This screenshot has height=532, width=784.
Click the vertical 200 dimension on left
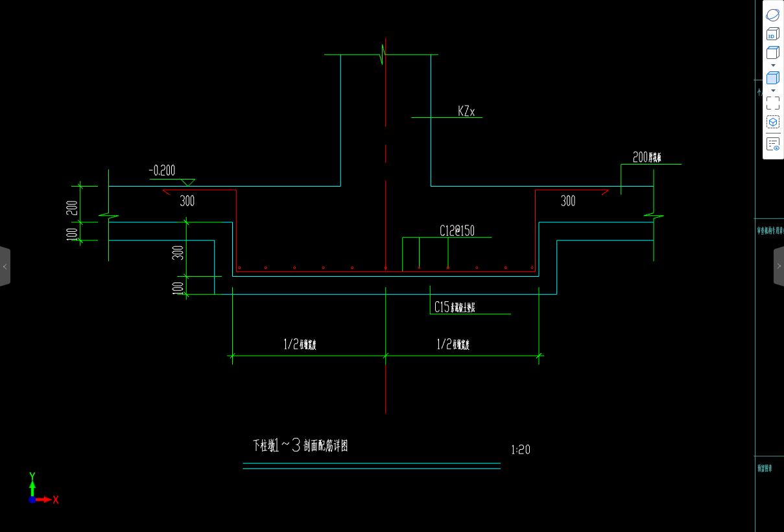click(x=72, y=208)
